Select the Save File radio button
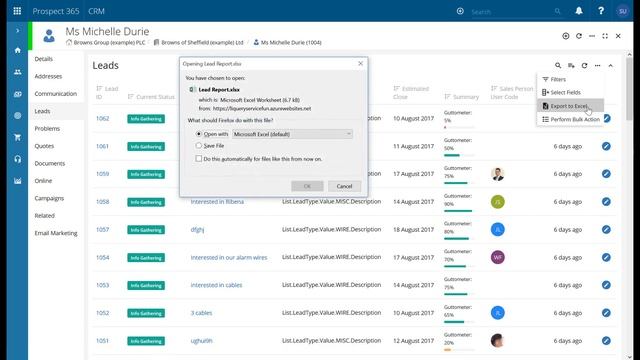640x360 pixels. pos(199,145)
